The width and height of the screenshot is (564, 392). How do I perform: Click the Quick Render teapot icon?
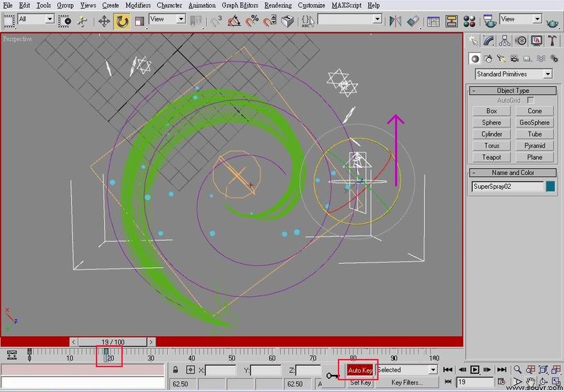click(x=552, y=22)
